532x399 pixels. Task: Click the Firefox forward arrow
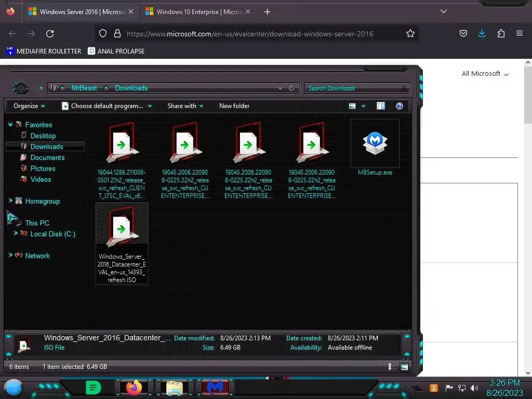pyautogui.click(x=31, y=34)
